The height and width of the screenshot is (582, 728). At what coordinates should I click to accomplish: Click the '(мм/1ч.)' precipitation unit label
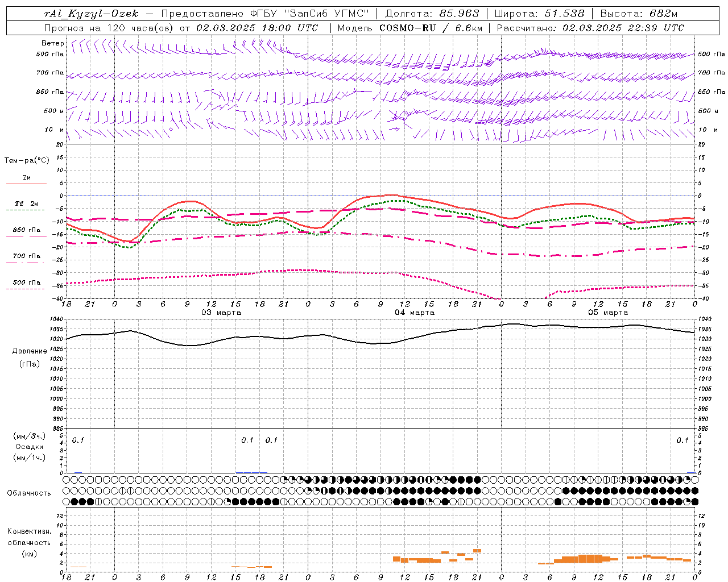click(x=30, y=458)
